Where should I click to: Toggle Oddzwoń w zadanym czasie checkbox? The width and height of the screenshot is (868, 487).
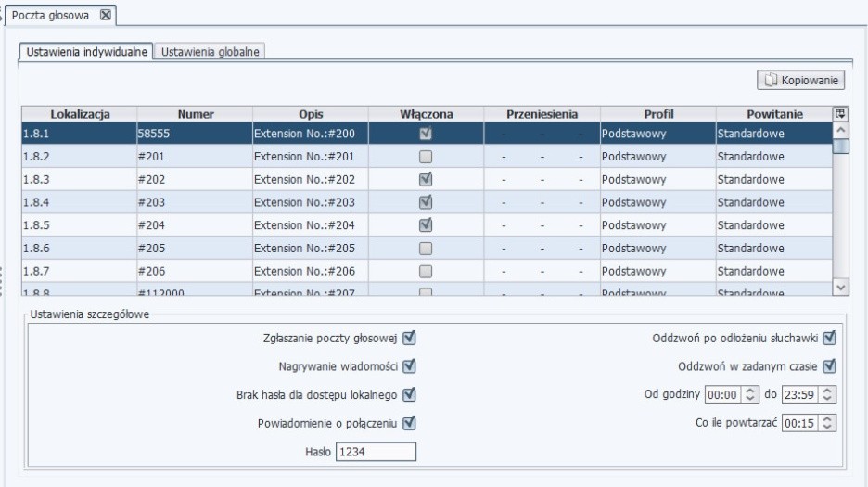[829, 366]
